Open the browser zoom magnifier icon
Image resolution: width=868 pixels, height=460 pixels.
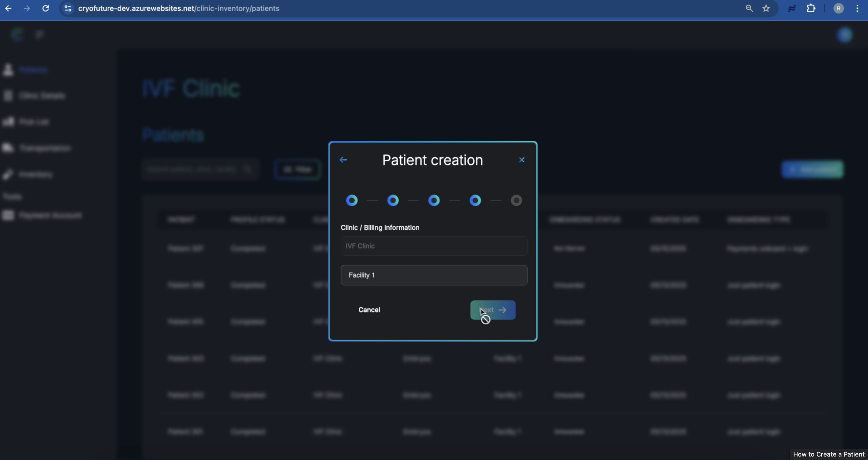coord(749,8)
